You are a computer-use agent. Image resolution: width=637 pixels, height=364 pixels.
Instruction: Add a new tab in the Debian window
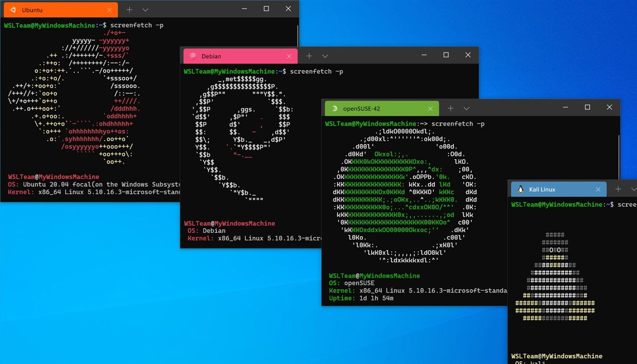[309, 56]
